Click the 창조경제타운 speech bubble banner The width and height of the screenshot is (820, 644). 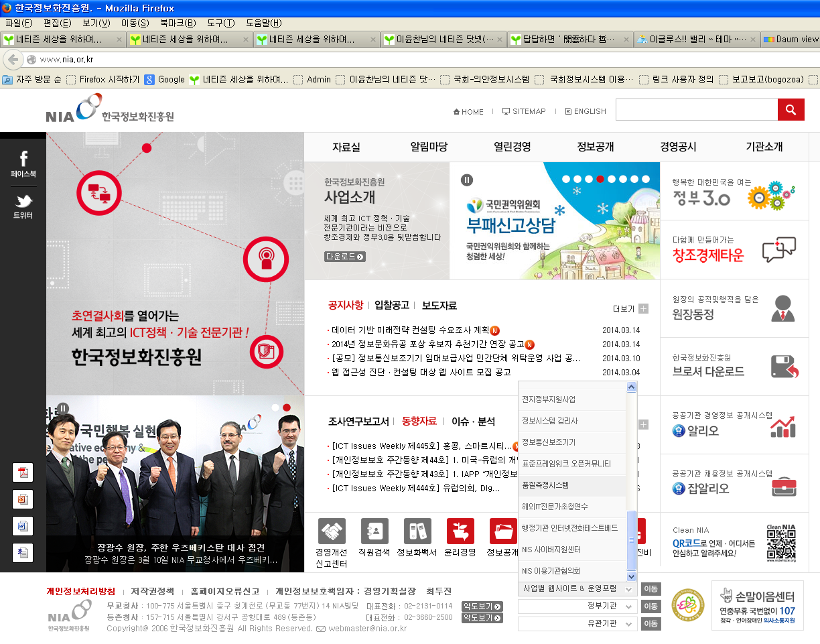tap(734, 249)
